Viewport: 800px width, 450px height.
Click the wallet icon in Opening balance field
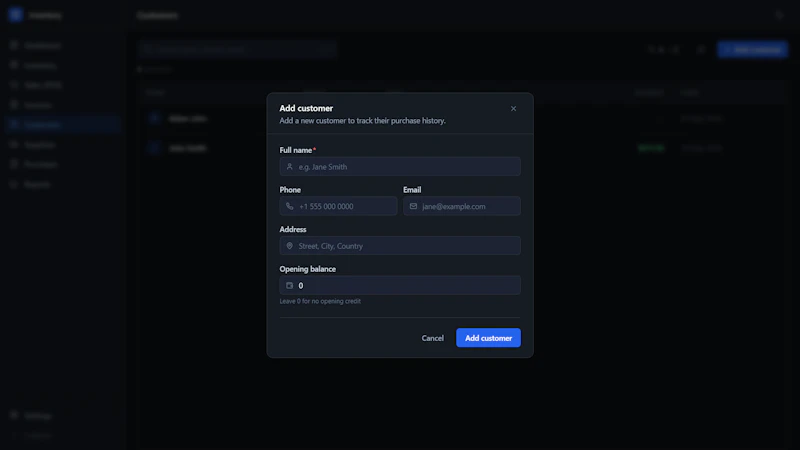click(289, 286)
